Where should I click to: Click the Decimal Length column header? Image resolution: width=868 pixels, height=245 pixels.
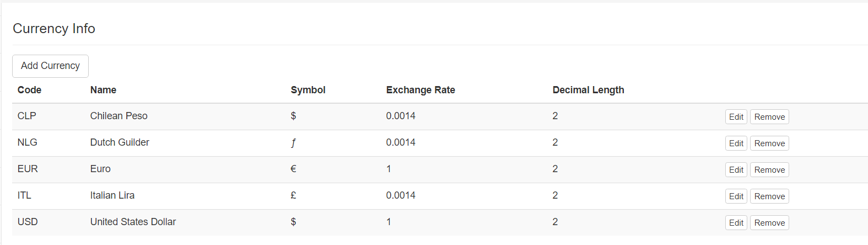point(588,90)
